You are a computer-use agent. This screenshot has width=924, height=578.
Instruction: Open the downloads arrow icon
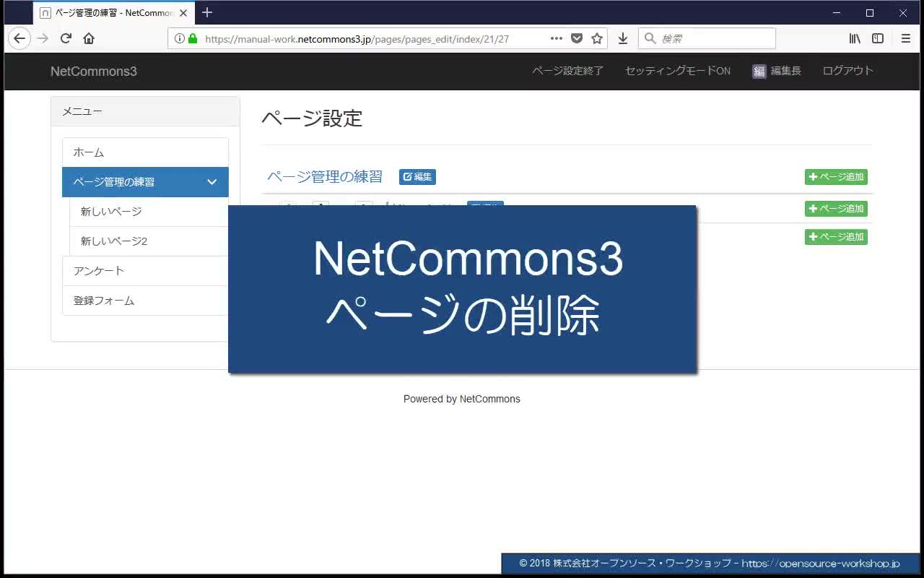[623, 38]
